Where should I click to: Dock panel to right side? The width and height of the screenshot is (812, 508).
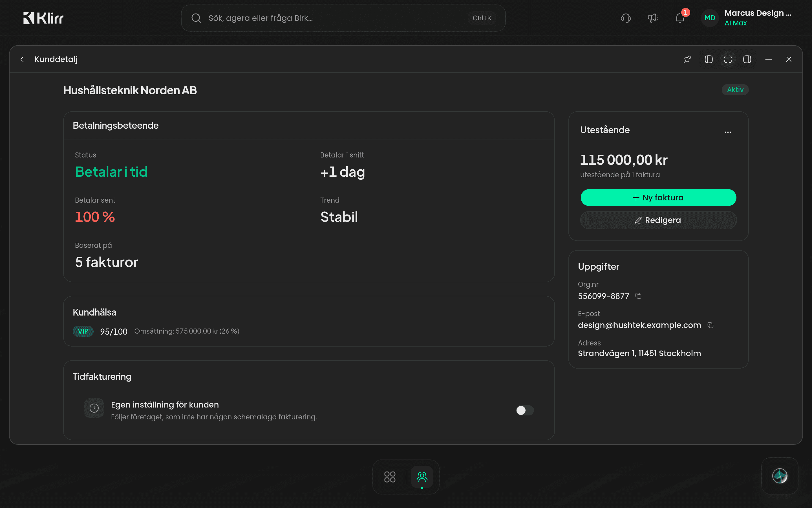click(747, 60)
